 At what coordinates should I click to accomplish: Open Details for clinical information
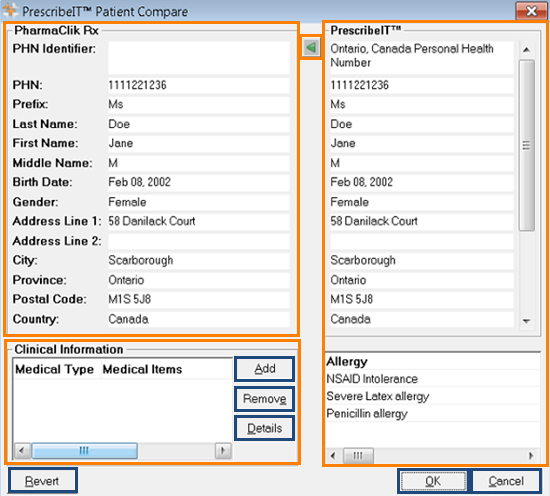[x=264, y=428]
